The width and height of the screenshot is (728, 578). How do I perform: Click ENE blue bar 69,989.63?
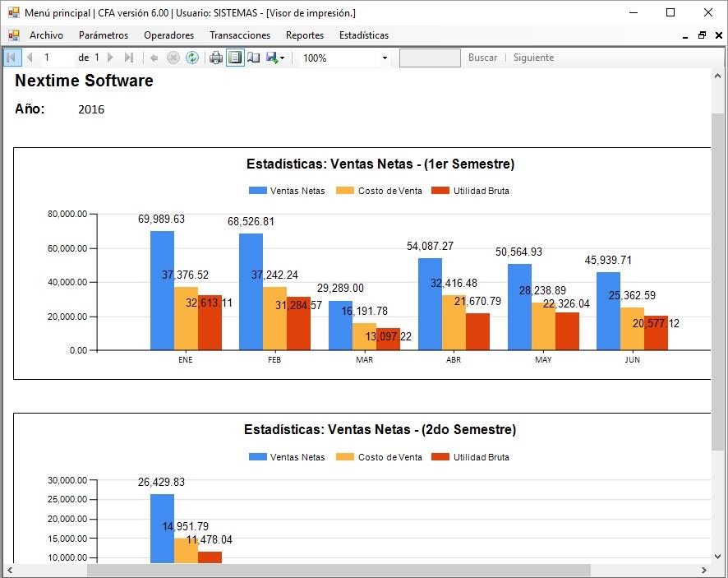162,290
